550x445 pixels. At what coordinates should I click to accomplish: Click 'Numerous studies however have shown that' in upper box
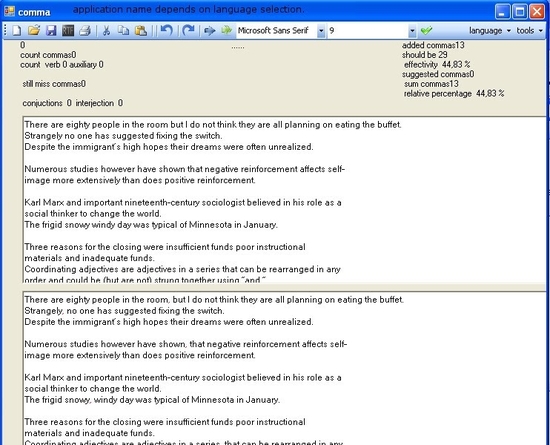pyautogui.click(x=114, y=169)
